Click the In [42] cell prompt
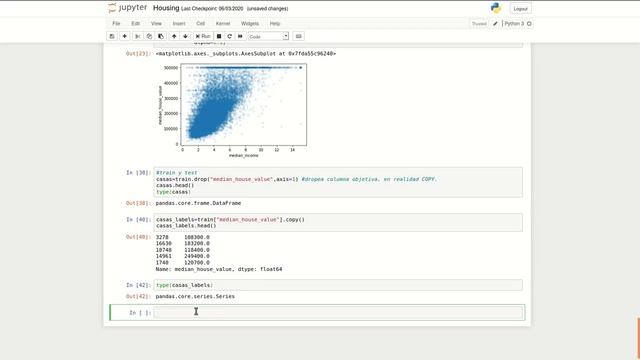This screenshot has width=640, height=360. [138, 285]
